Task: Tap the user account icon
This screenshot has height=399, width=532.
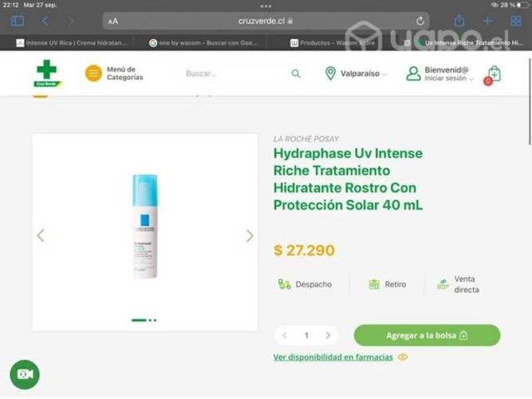Action: (413, 73)
